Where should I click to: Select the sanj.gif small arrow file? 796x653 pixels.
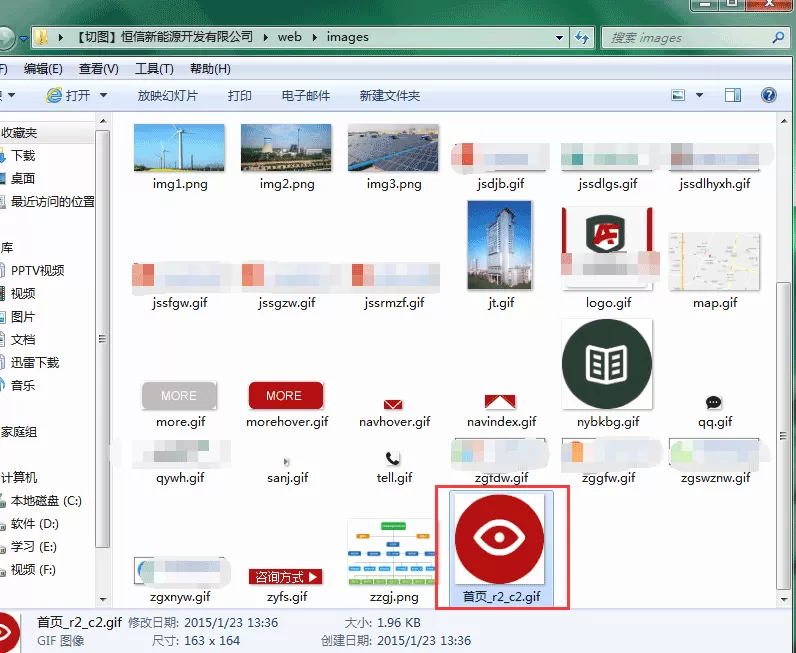286,462
